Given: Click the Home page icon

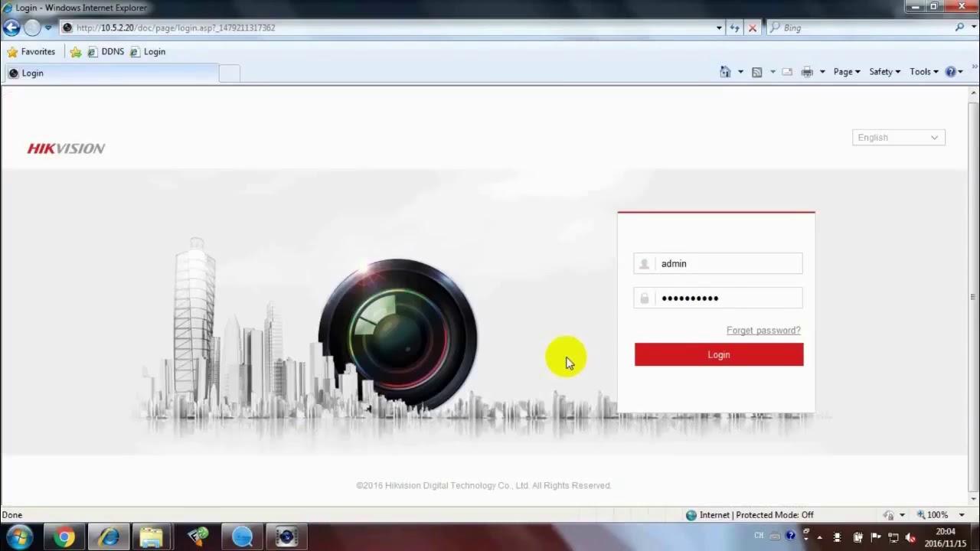Looking at the screenshot, I should [x=725, y=72].
